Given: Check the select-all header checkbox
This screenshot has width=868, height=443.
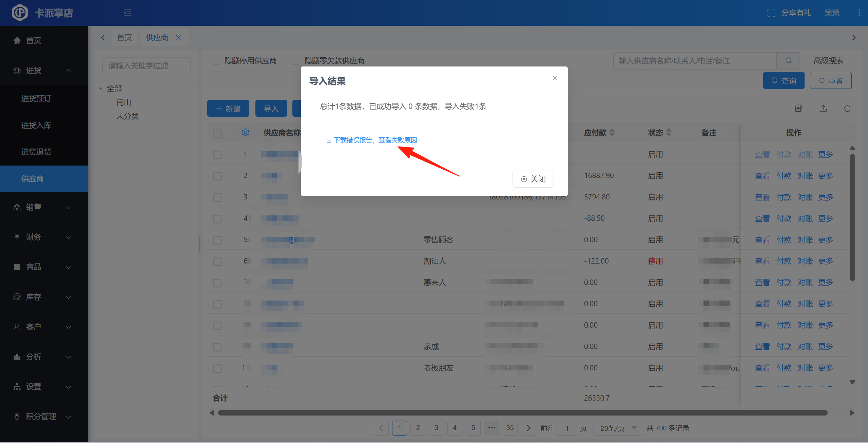Looking at the screenshot, I should pyautogui.click(x=217, y=133).
